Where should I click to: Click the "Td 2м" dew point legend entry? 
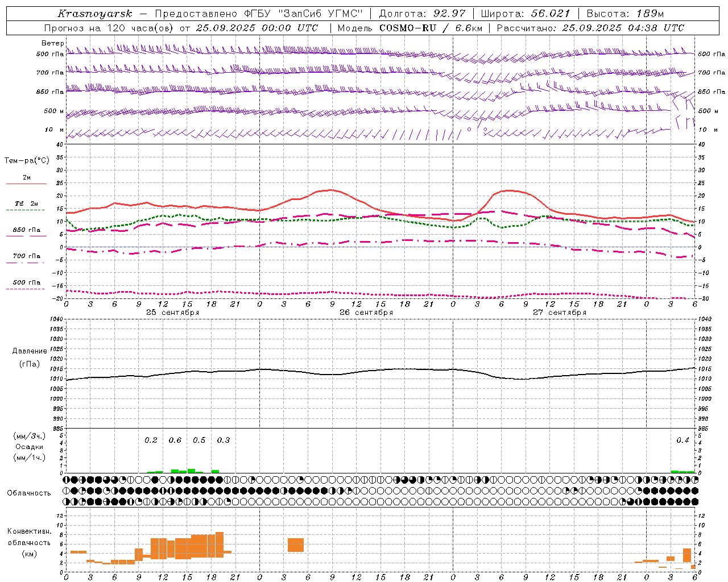(27, 203)
